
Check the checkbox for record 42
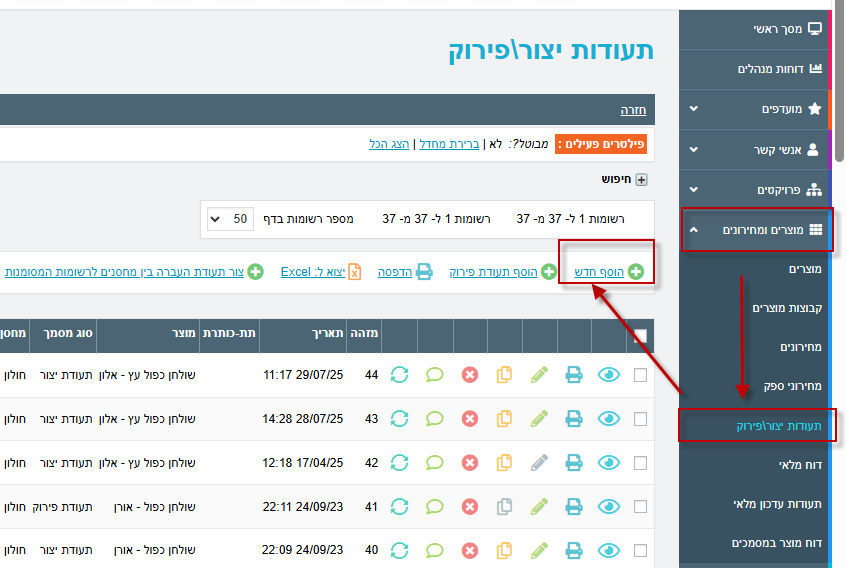[640, 463]
